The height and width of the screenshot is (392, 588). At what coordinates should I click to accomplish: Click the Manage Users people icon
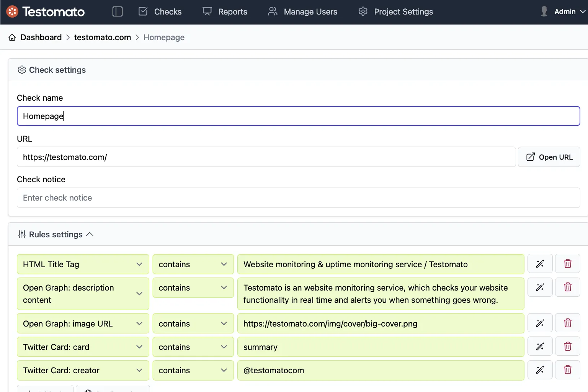pos(272,11)
